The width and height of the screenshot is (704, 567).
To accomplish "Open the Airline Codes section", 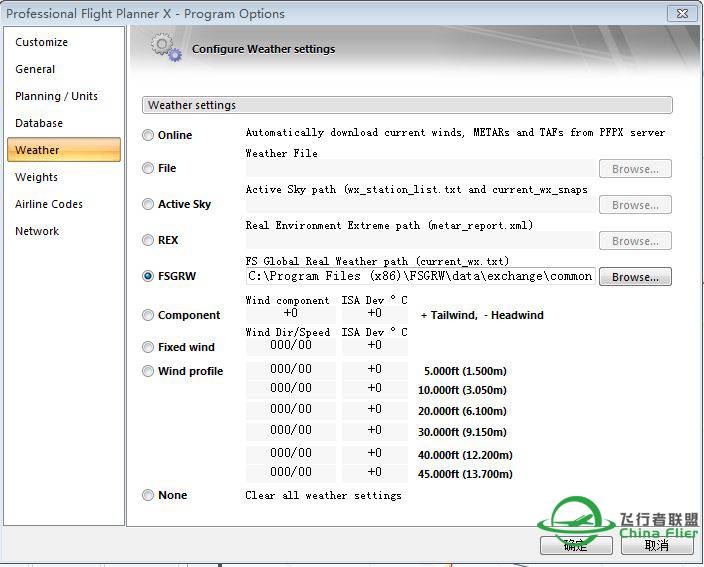I will [x=49, y=204].
